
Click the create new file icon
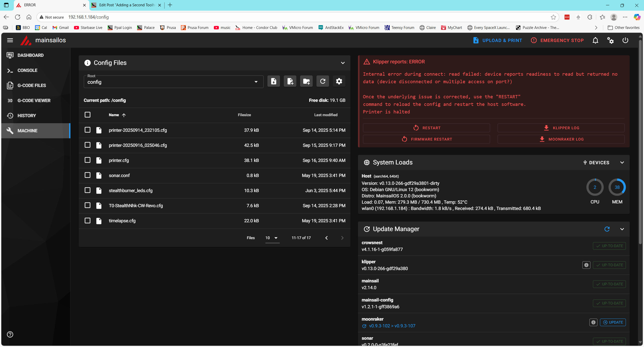click(x=290, y=81)
